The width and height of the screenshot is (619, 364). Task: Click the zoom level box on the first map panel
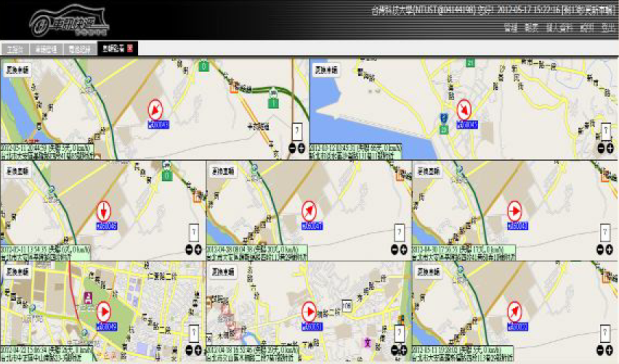[297, 131]
